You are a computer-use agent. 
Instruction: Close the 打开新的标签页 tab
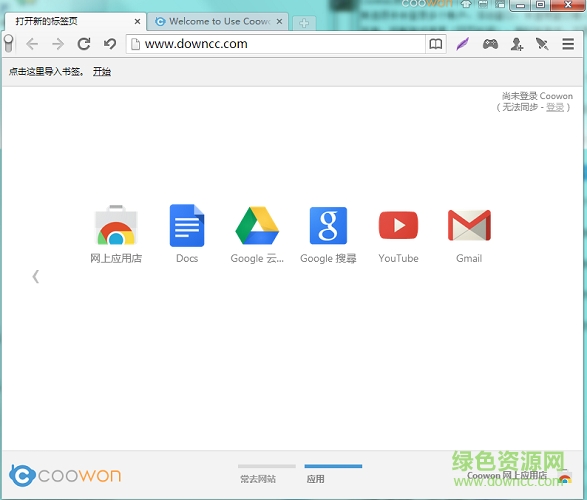click(x=137, y=22)
